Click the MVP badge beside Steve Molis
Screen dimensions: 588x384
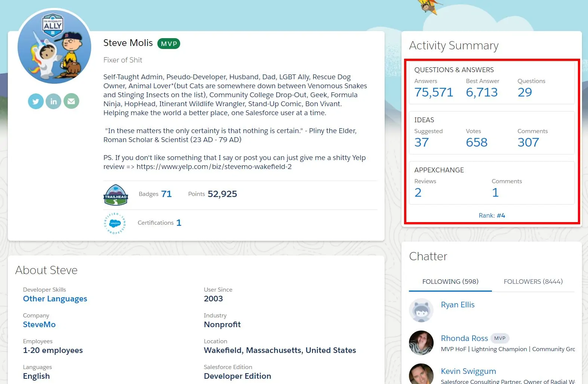(169, 44)
